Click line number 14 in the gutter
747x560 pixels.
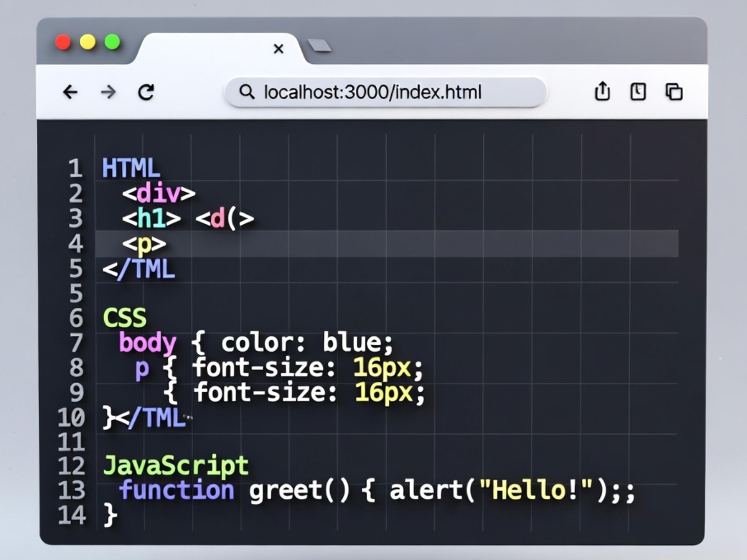point(71,515)
